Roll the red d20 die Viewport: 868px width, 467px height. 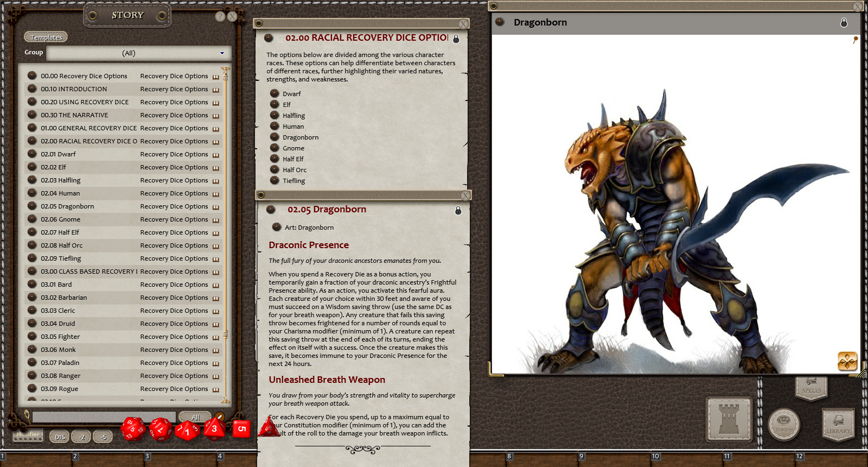point(133,429)
